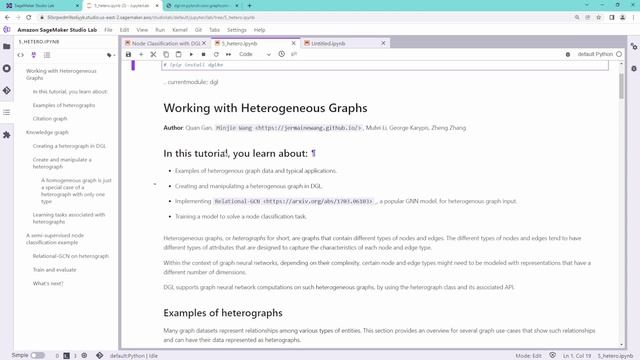The image size is (640, 360).
Task: Open the Tabs menu
Action: pyautogui.click(x=214, y=30)
